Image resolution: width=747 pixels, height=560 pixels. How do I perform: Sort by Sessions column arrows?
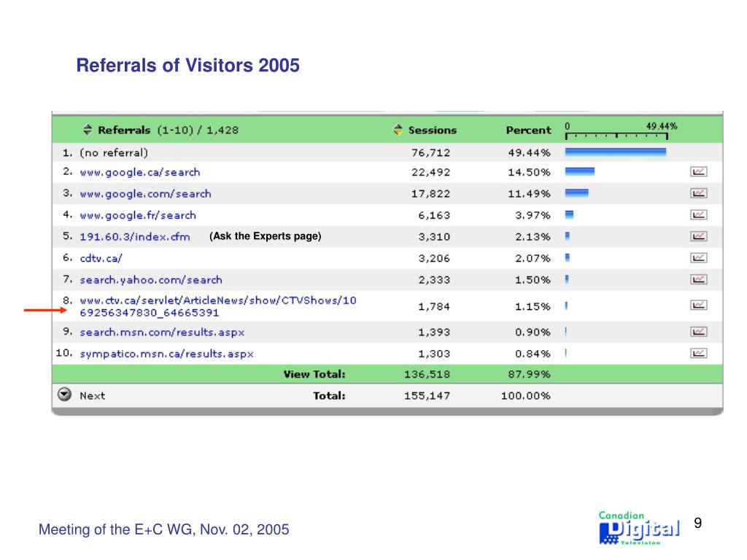[398, 130]
